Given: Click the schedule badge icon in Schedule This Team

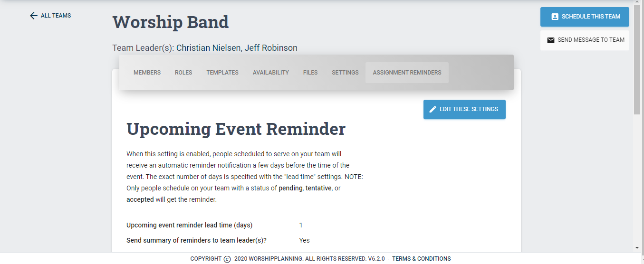Looking at the screenshot, I should [555, 17].
